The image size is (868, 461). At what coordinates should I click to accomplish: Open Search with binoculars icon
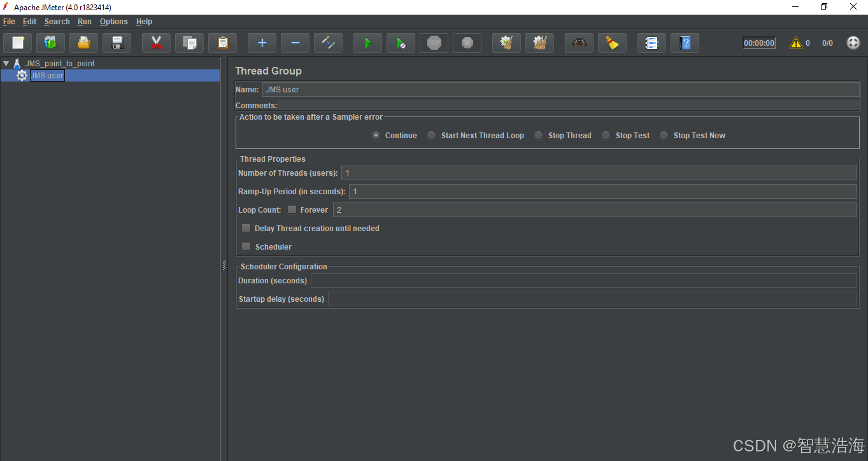[579, 43]
